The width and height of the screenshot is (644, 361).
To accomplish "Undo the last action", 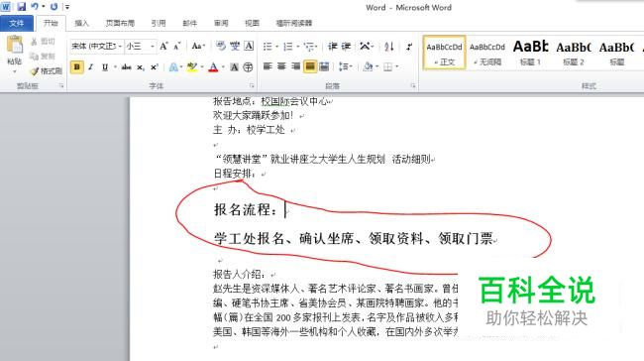I will coord(35,7).
